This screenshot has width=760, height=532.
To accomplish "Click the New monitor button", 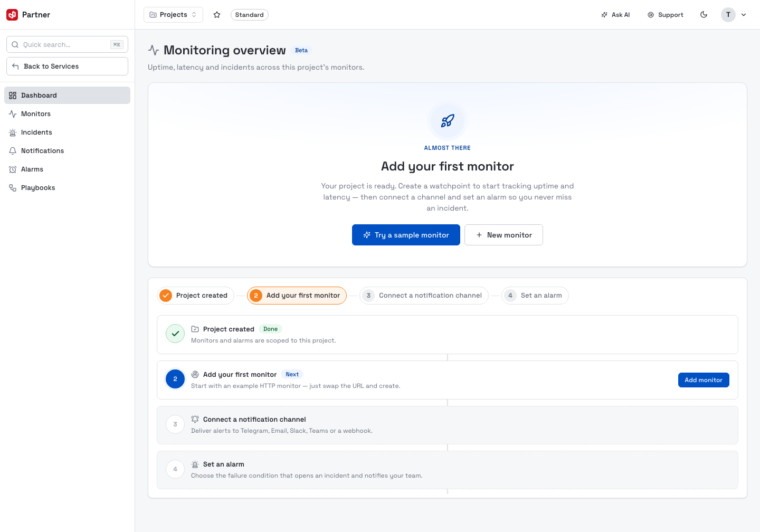I will 503,235.
